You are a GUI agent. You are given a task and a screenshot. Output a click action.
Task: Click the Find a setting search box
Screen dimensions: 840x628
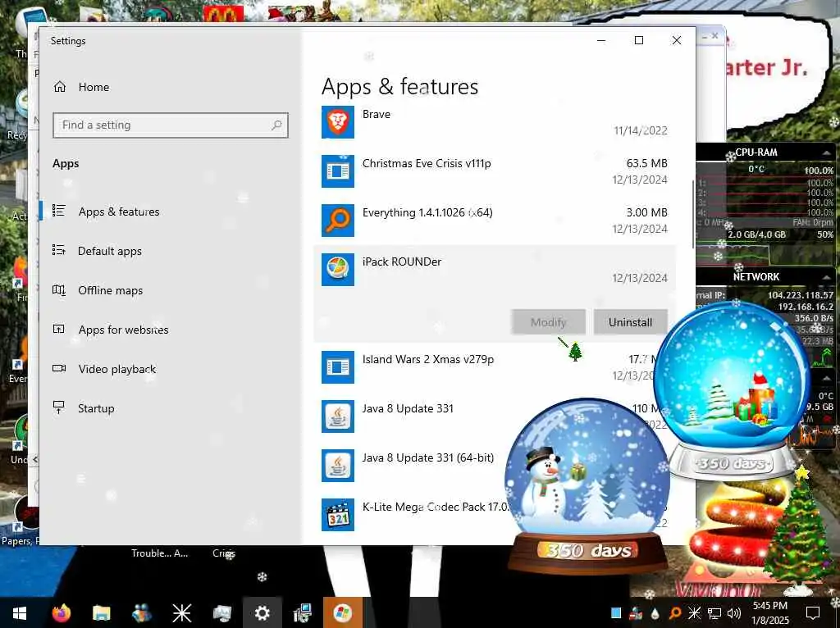coord(171,125)
